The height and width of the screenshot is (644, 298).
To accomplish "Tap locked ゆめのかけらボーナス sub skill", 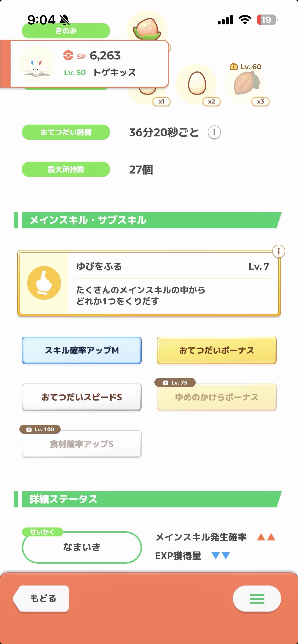I will 216,397.
